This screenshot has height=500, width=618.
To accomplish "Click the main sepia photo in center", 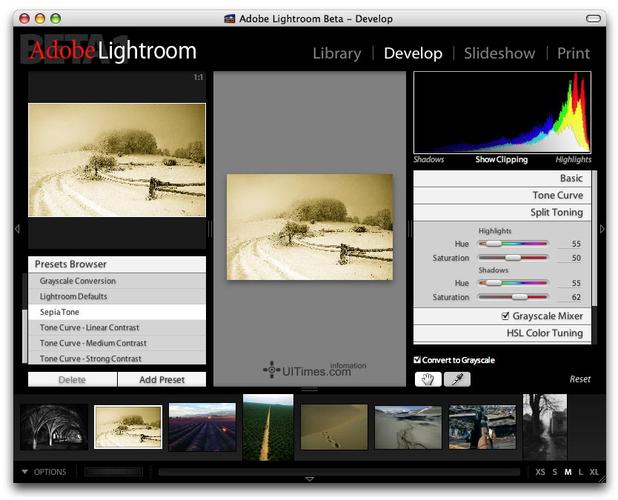I will [310, 227].
